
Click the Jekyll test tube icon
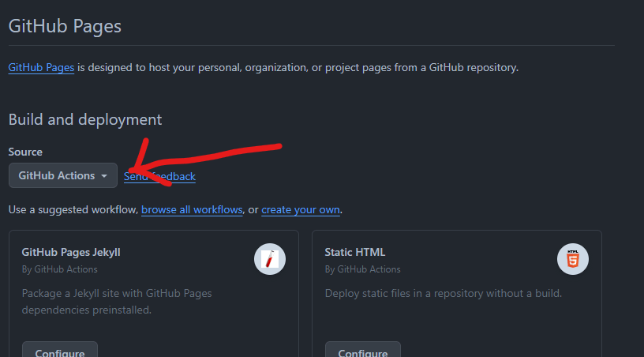270,259
